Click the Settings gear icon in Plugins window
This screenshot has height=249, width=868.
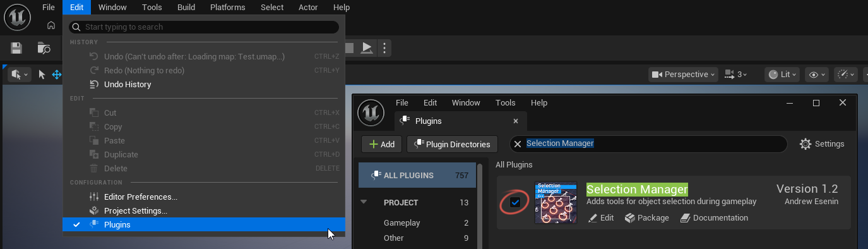click(806, 144)
